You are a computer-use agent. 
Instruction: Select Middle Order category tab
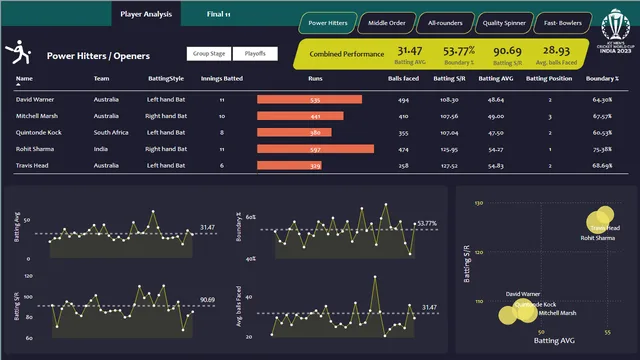(x=387, y=23)
